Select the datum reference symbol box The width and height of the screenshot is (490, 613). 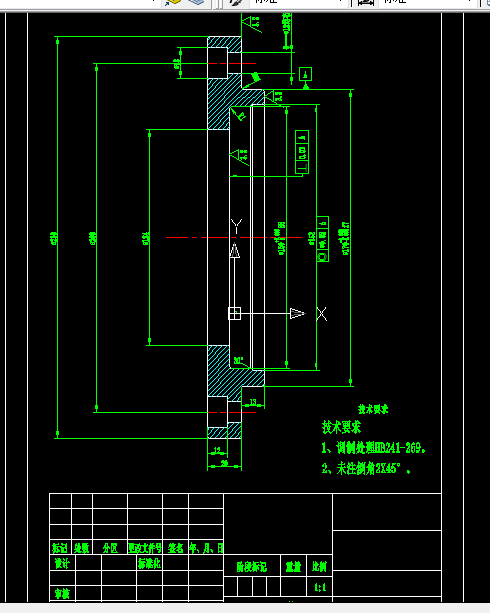tap(305, 74)
